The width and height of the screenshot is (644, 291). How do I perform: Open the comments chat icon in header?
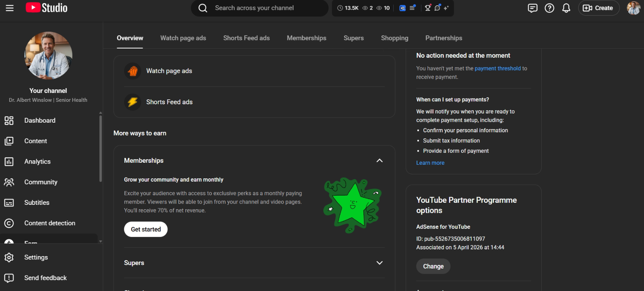(x=532, y=8)
